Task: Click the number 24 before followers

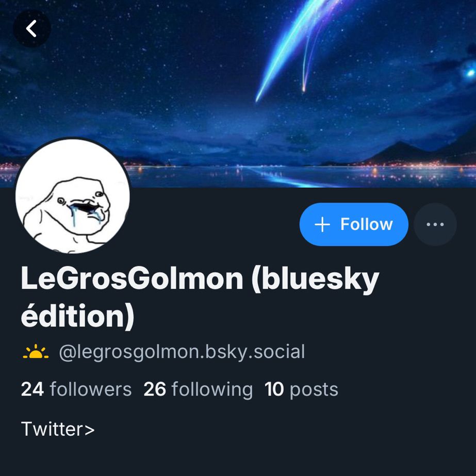Action: (32, 389)
